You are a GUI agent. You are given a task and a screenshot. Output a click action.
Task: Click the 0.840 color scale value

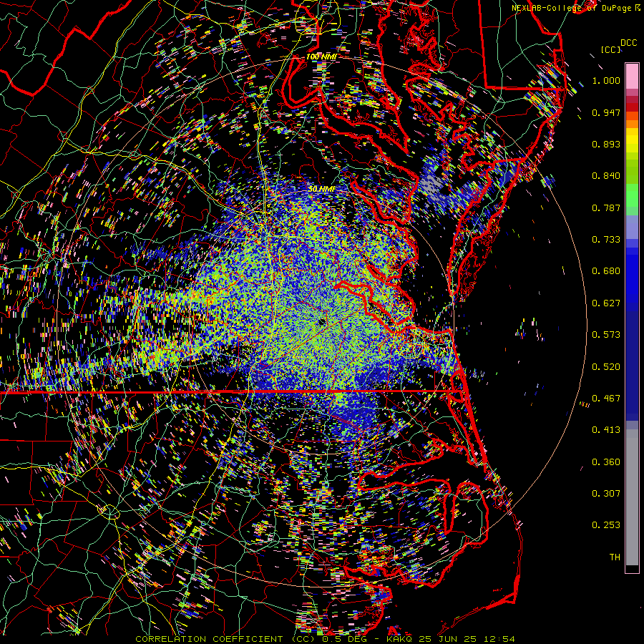point(606,176)
